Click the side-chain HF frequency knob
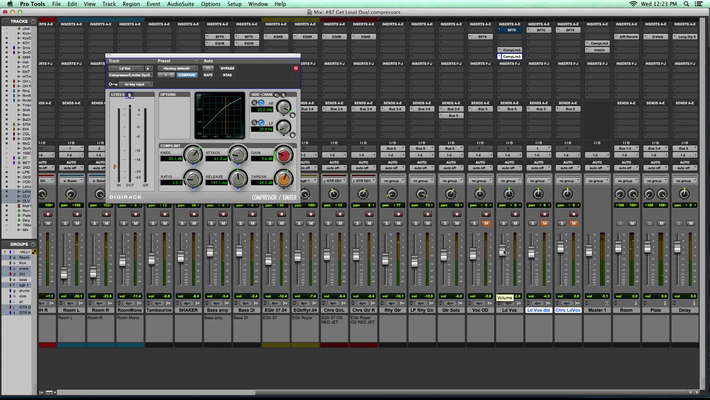The height and width of the screenshot is (400, 710). point(283,107)
